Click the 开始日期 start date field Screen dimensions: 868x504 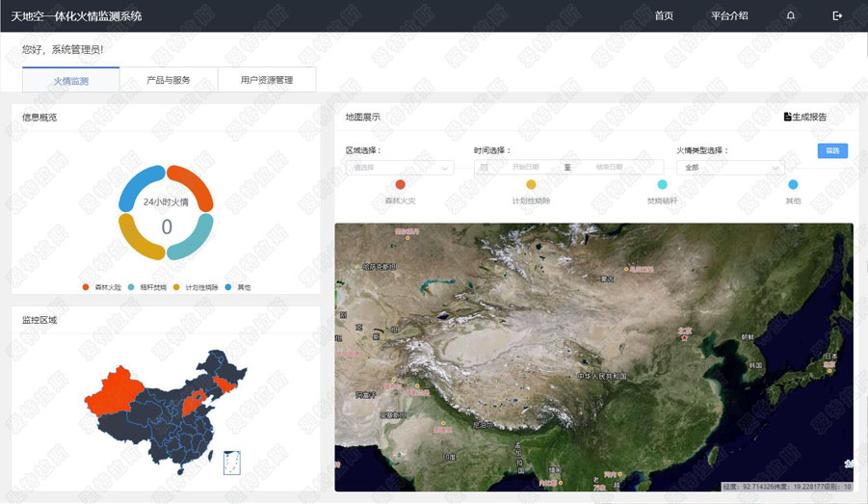pyautogui.click(x=525, y=168)
